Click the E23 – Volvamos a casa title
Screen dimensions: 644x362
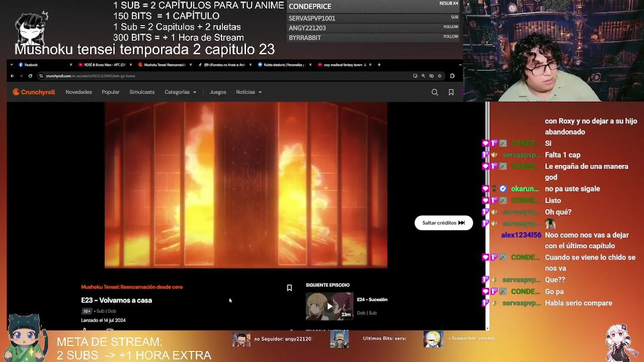tap(116, 300)
